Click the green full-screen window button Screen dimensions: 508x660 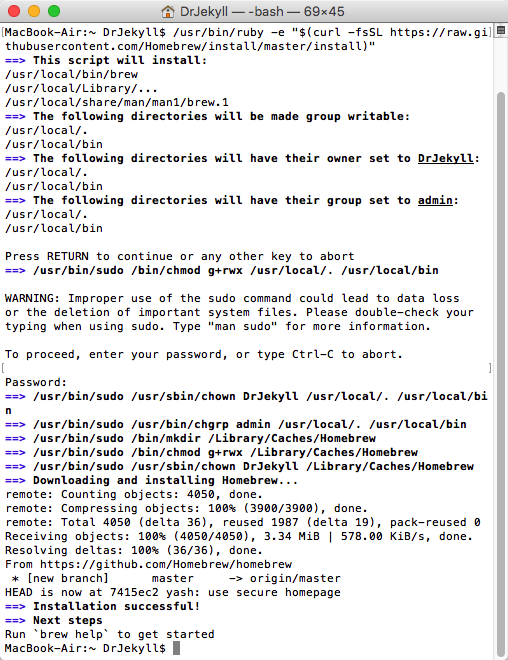tap(54, 11)
